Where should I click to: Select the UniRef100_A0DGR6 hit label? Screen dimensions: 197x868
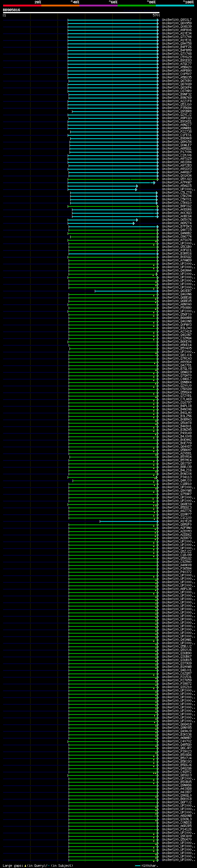(x=177, y=210)
